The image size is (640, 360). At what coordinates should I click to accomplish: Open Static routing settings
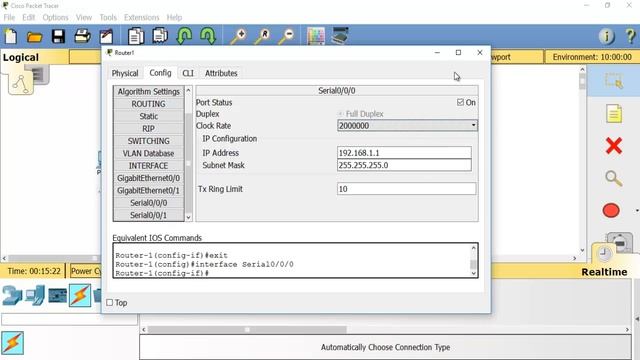(149, 116)
